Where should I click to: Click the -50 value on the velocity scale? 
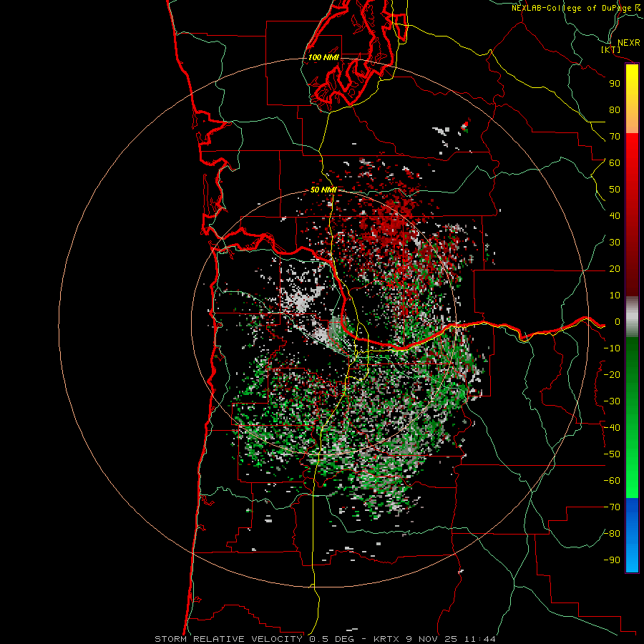click(x=612, y=454)
